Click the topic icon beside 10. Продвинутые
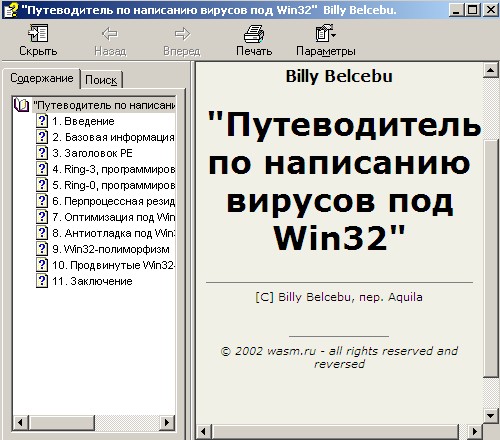The width and height of the screenshot is (500, 440). [42, 265]
